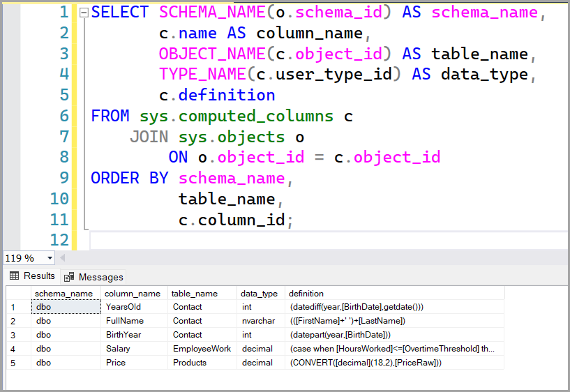Click the Products table_name cell
Image resolution: width=570 pixels, height=392 pixels.
[202, 363]
